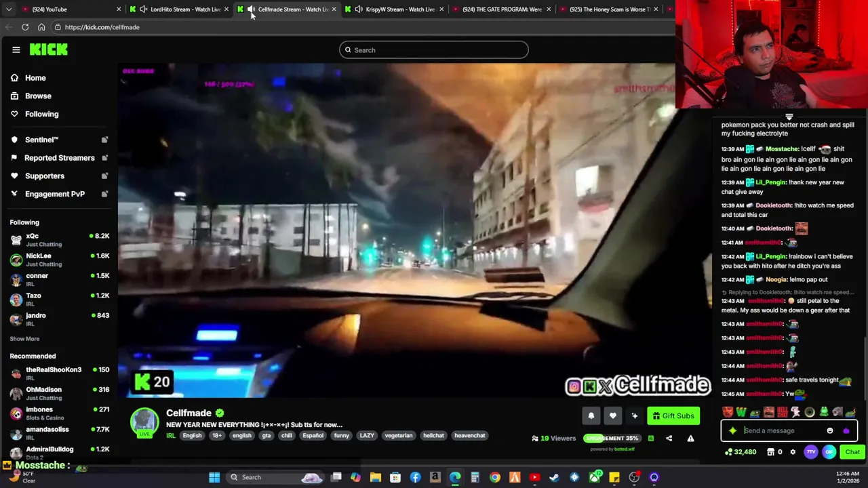Open AdmiralBulldog recommended channel
The width and height of the screenshot is (868, 488).
click(60, 452)
